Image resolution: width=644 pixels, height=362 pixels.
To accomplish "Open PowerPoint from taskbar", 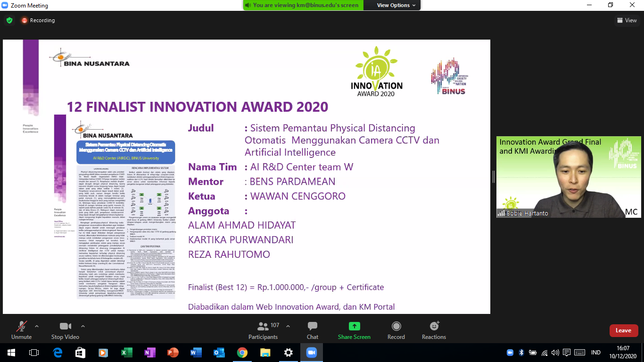I will pos(173,353).
